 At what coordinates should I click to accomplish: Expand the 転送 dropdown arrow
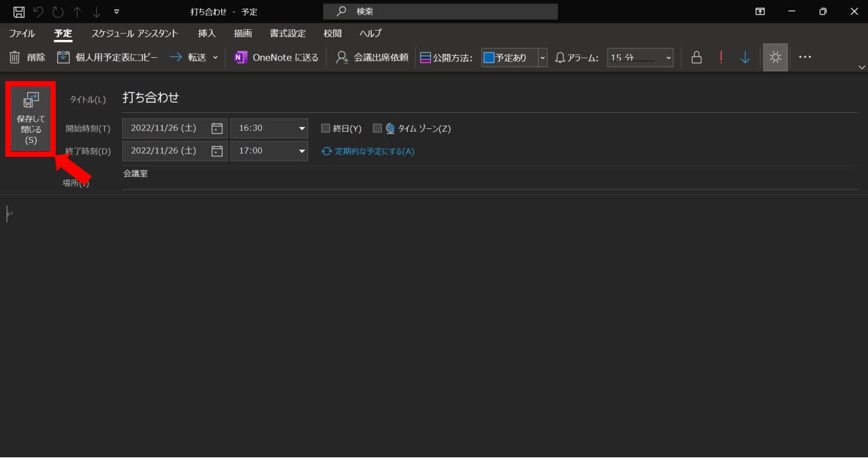(x=215, y=58)
